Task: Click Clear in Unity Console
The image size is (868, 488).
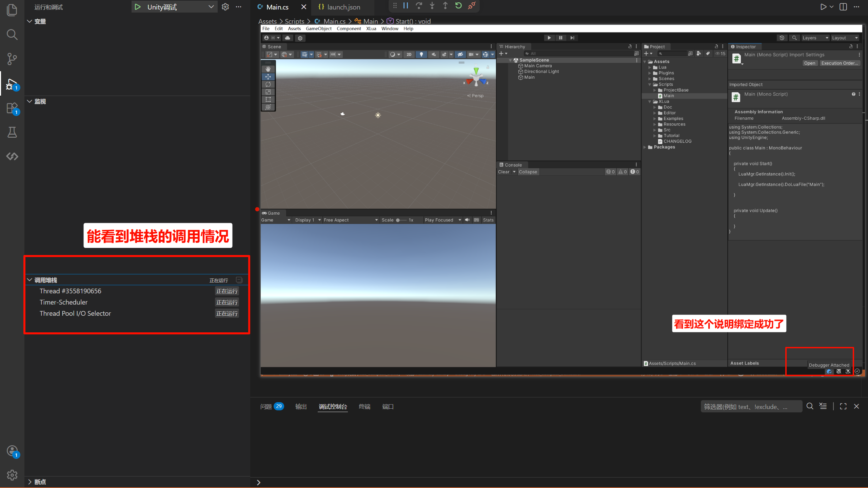Action: pyautogui.click(x=504, y=172)
